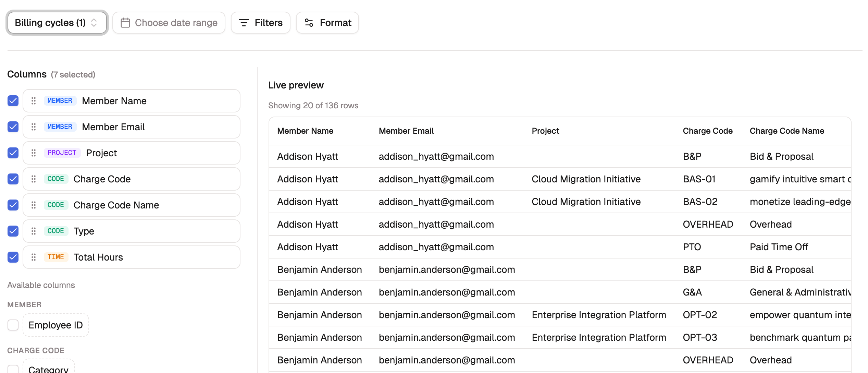Click Addison Hyatt's OVERHEAD charge code cell
868x373 pixels.
[x=708, y=224]
